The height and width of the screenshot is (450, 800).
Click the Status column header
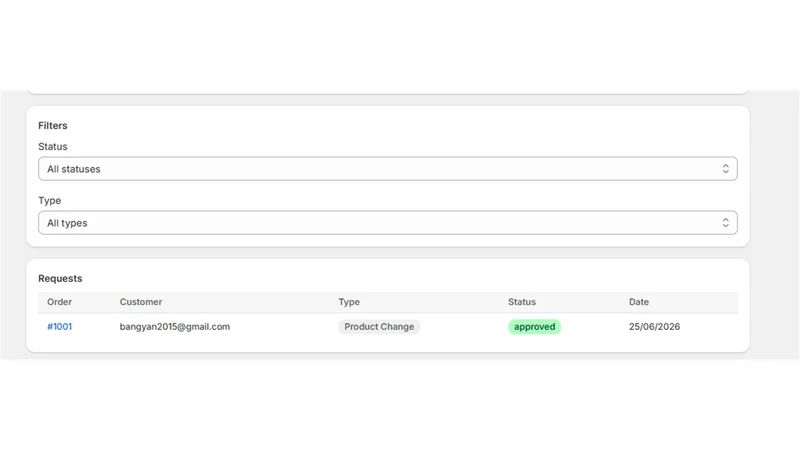pos(522,302)
